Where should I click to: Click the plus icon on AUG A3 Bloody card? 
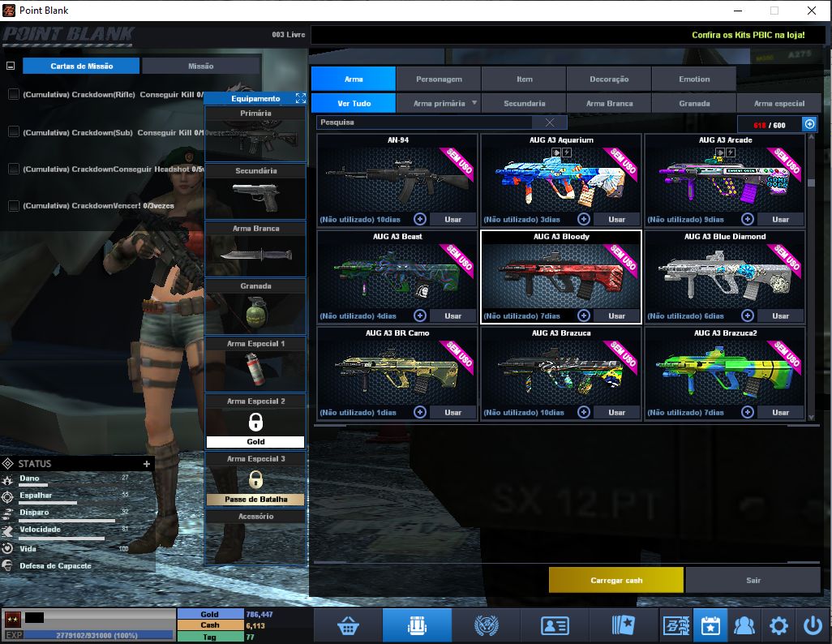pos(584,316)
